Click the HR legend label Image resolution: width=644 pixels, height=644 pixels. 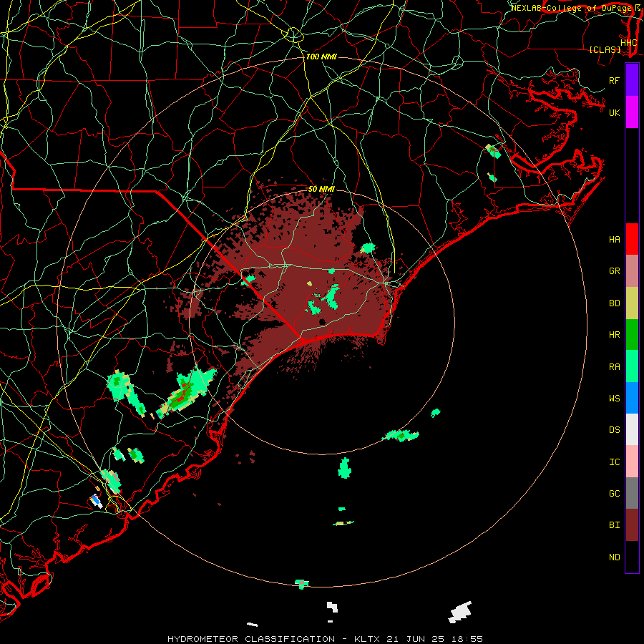click(x=614, y=335)
